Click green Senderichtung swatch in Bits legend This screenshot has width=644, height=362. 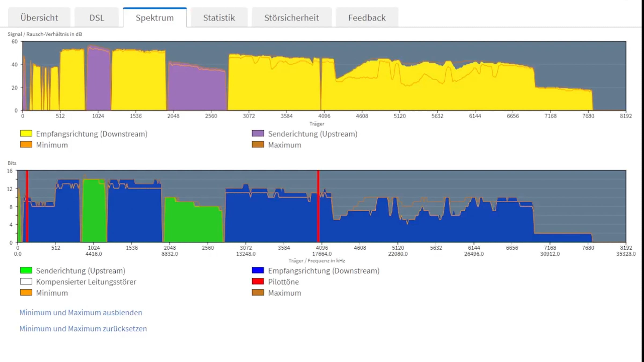pos(26,270)
